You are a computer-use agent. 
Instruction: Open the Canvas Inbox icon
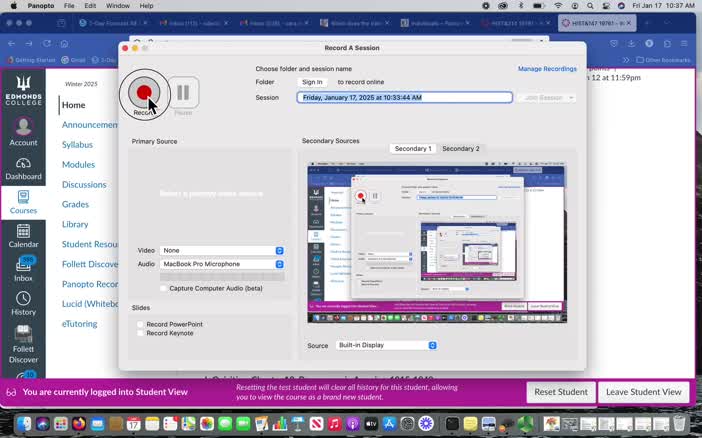click(23, 267)
